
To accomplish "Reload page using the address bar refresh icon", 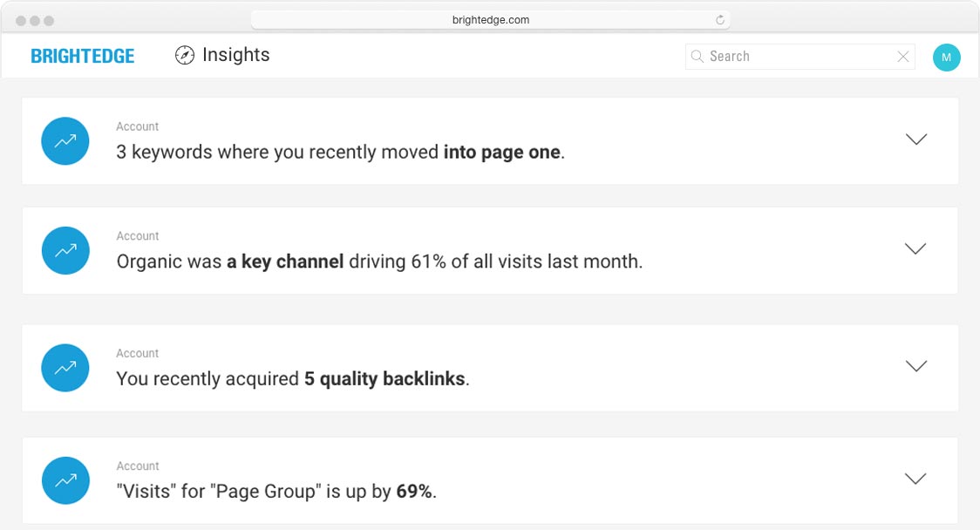I will coord(720,20).
